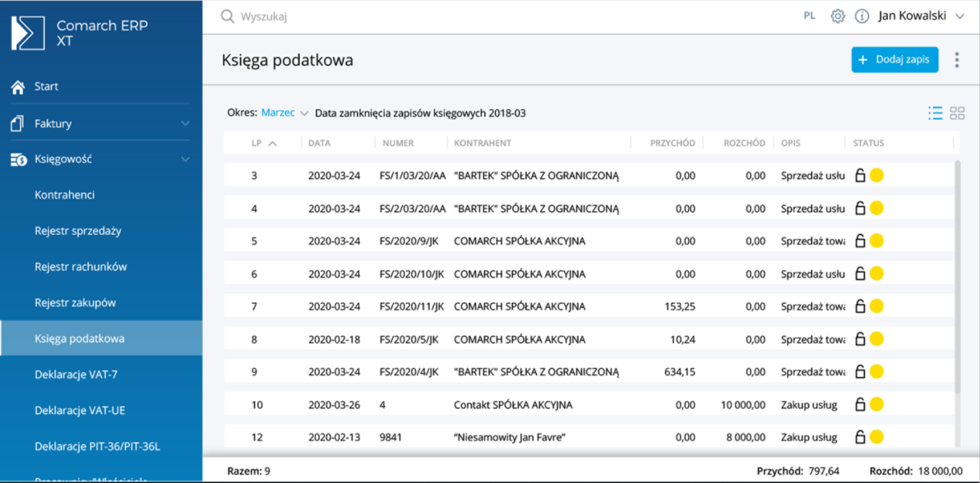980x483 pixels.
Task: Click padlock icon in Contakt SPÓŁKA AKCYJNA row
Action: (x=860, y=405)
